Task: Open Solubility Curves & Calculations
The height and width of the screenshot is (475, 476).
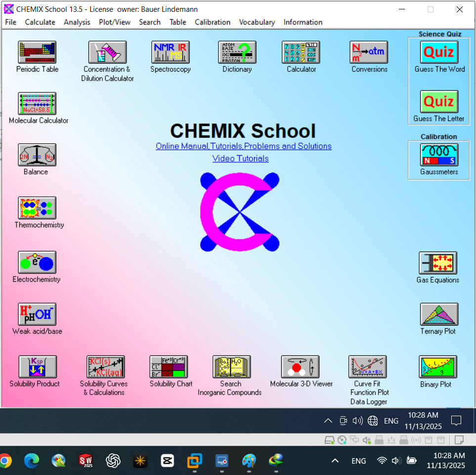Action: point(106,367)
